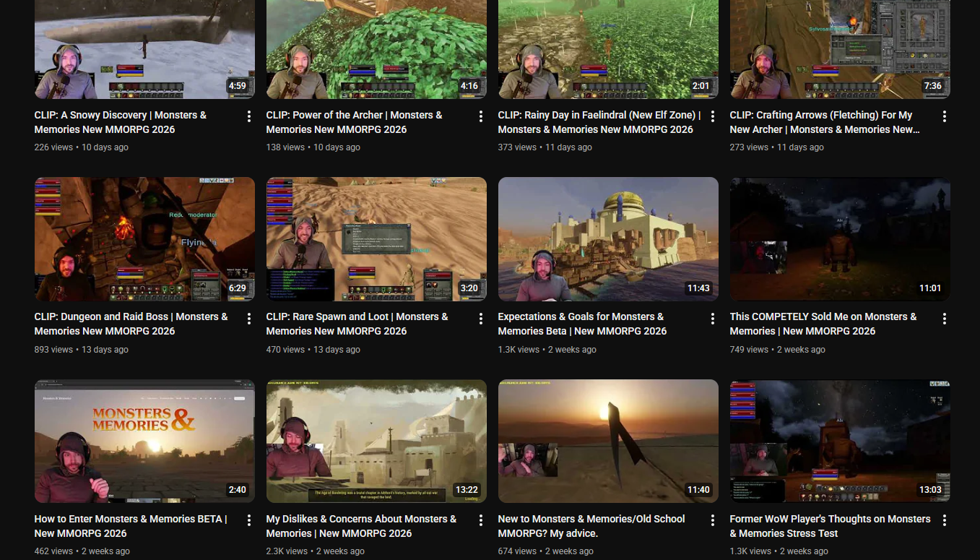Open the kebab menu for My advice video
This screenshot has height=560, width=980.
pyautogui.click(x=713, y=520)
